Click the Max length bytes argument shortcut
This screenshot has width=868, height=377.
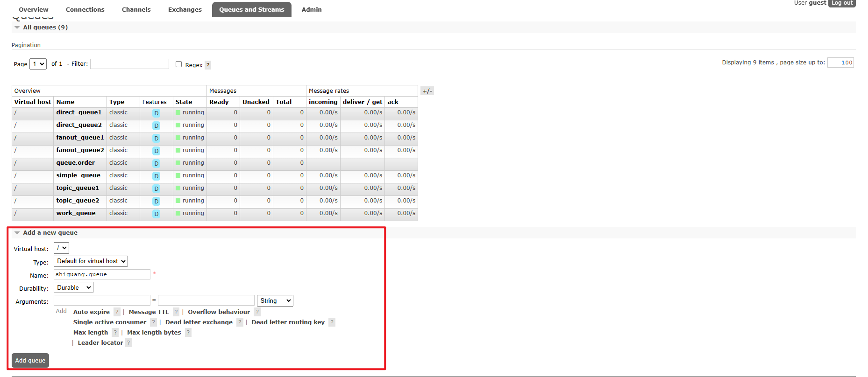(x=154, y=333)
